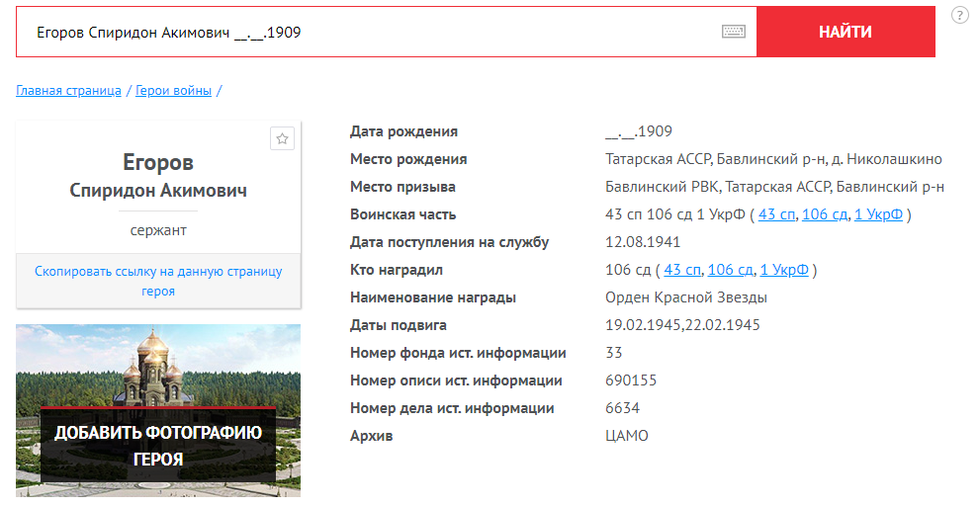Open 106 сд link in Воинская часть row
This screenshot has width=980, height=507.
(824, 214)
